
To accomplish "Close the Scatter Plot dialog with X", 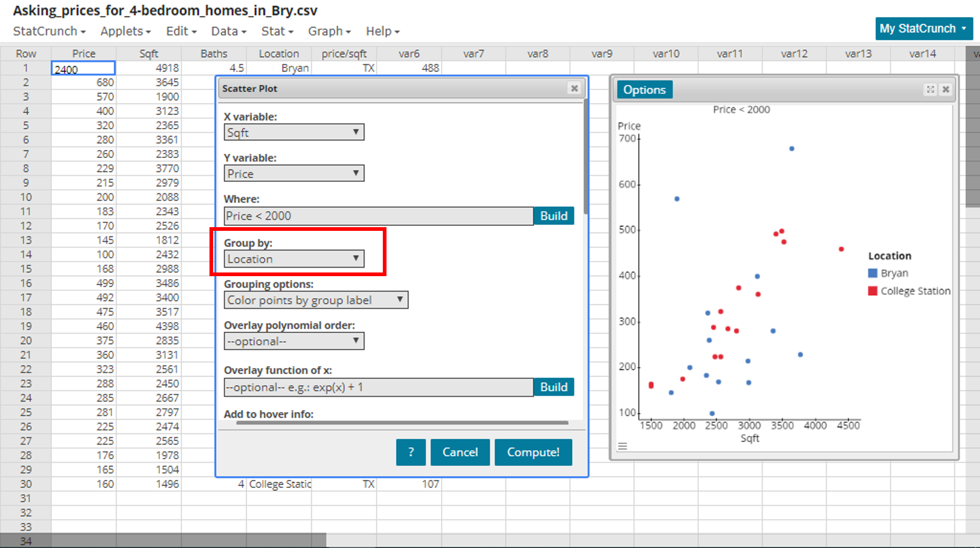I will tap(574, 88).
